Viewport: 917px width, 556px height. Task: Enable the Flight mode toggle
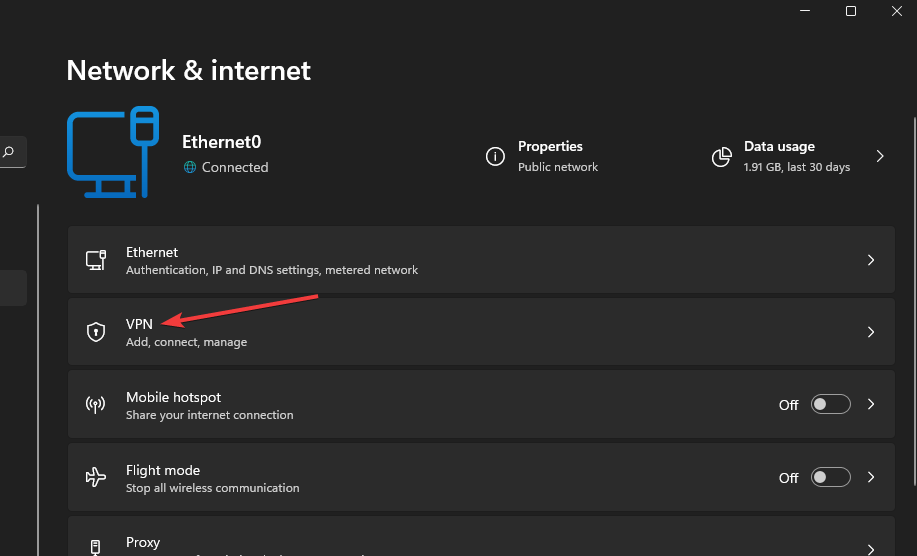tap(830, 477)
